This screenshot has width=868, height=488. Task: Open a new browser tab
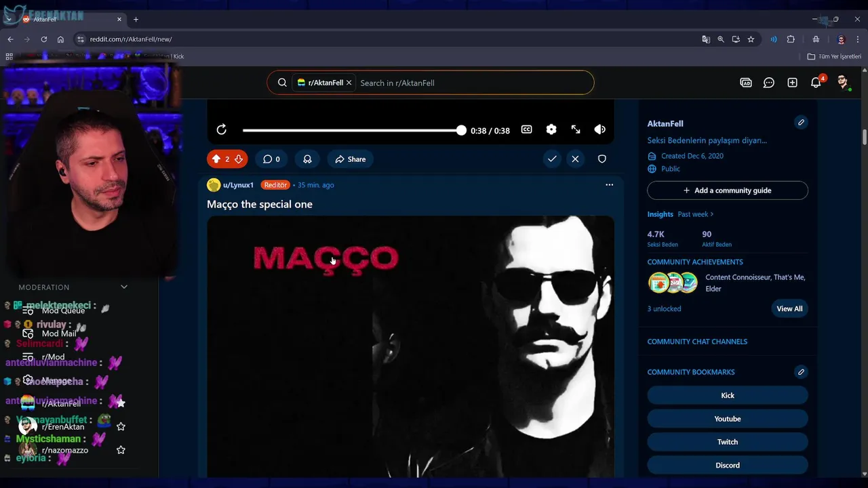(x=136, y=19)
